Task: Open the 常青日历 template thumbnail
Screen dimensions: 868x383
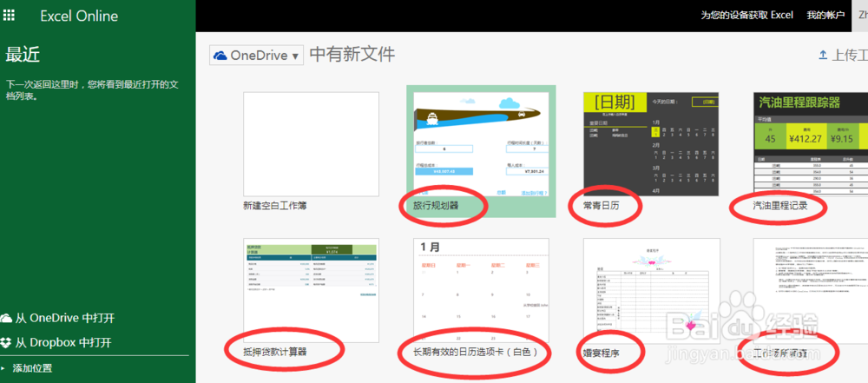Action: click(x=651, y=144)
